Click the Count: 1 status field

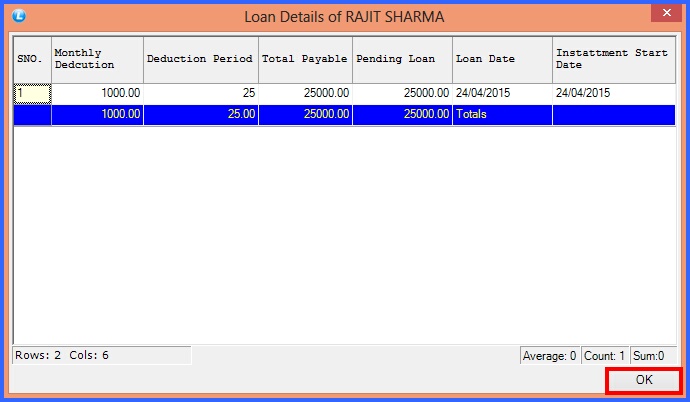(605, 355)
